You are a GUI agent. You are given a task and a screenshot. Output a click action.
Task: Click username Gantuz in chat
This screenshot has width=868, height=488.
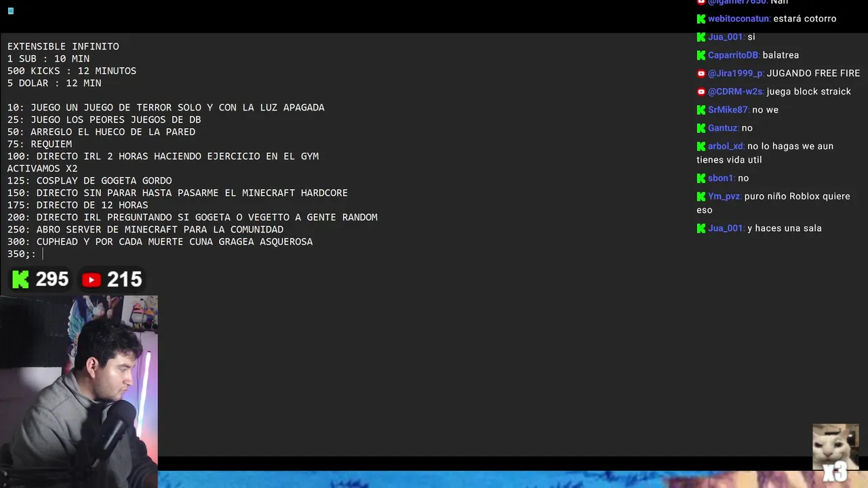pyautogui.click(x=723, y=129)
